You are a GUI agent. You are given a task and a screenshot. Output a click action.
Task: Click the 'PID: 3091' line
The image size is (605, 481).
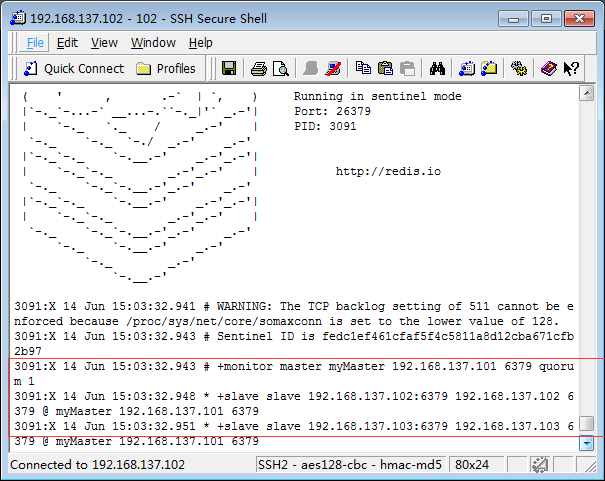click(x=325, y=126)
